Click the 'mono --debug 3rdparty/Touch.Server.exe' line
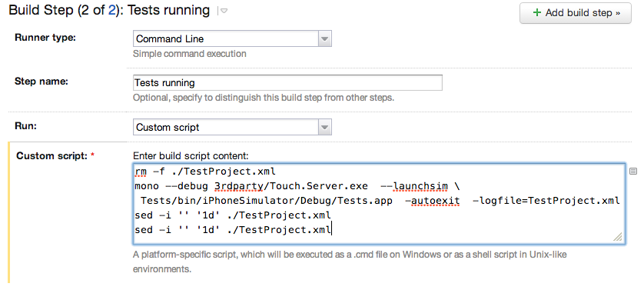 pyautogui.click(x=297, y=186)
